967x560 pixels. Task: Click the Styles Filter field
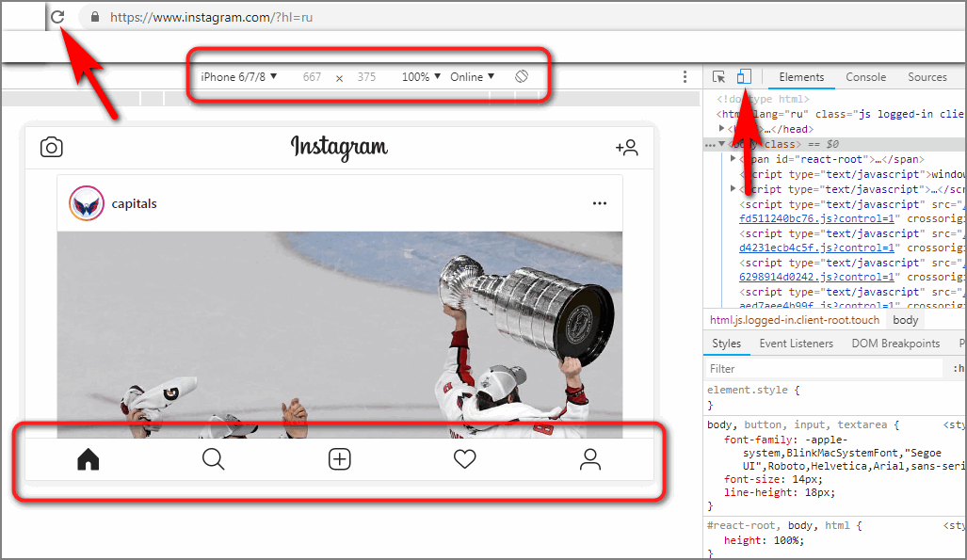click(x=823, y=369)
